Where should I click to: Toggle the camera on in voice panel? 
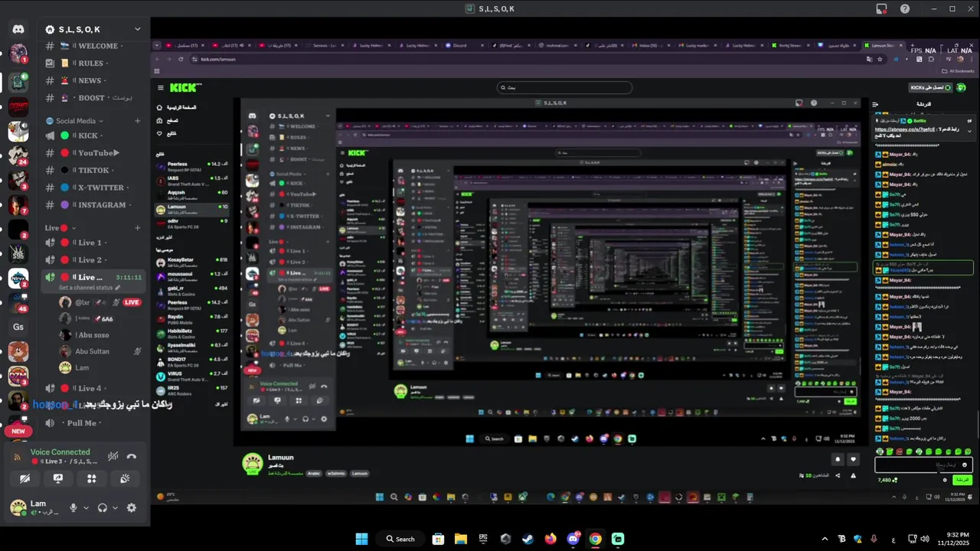pyautogui.click(x=24, y=478)
